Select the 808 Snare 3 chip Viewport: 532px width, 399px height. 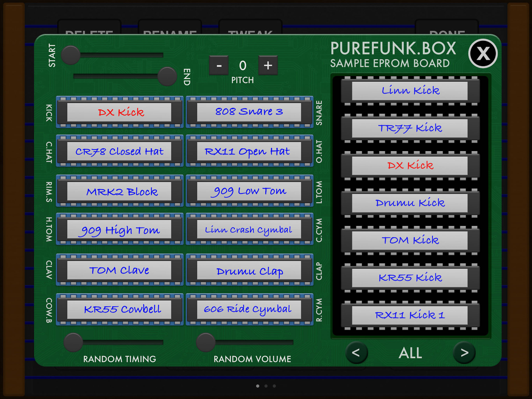tap(249, 112)
